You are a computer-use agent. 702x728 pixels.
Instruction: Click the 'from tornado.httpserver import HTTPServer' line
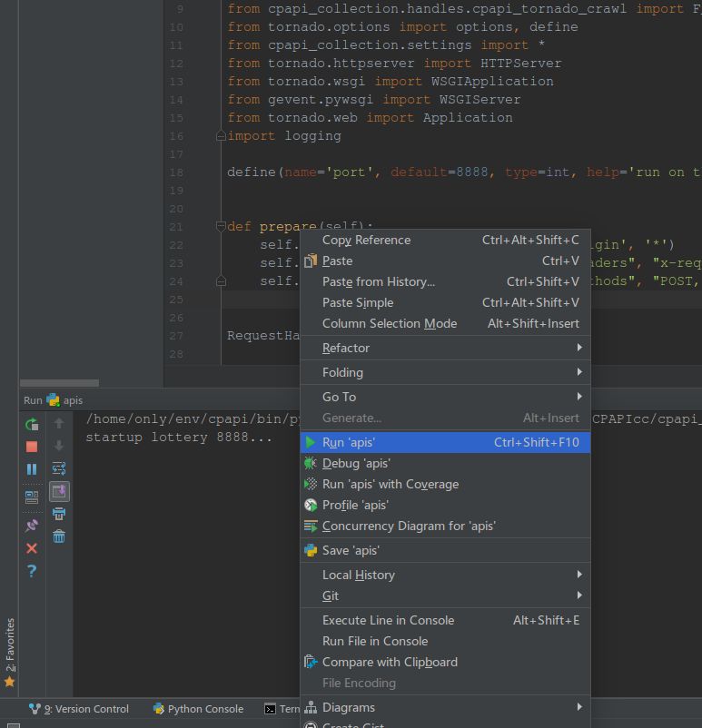(x=394, y=64)
